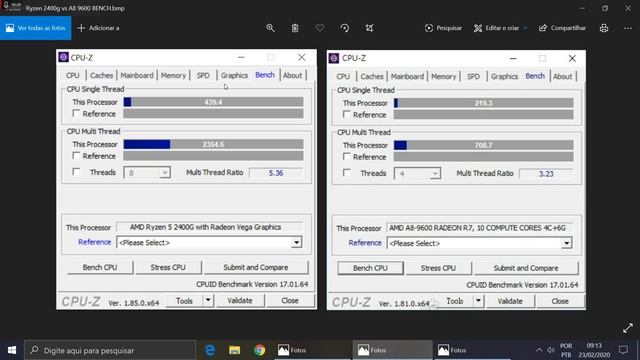Switch to the last Fotos taskbar window
The height and width of the screenshot is (360, 640).
[x=471, y=350]
